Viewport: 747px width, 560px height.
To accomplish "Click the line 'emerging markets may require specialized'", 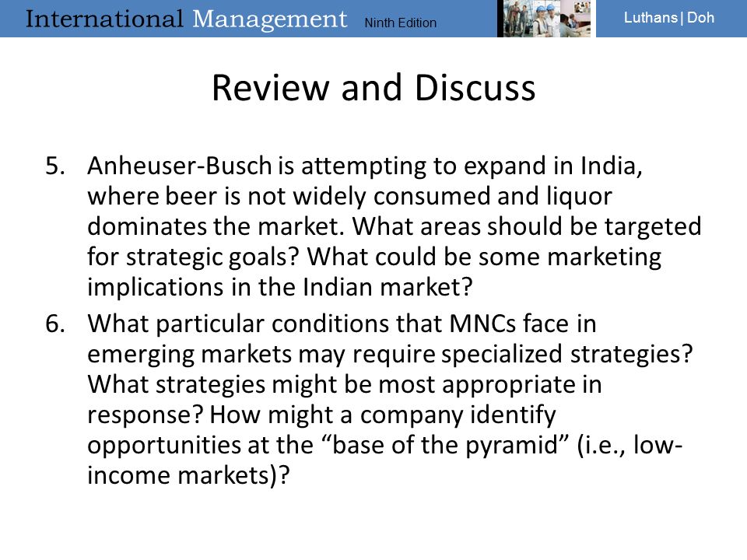I will click(390, 355).
